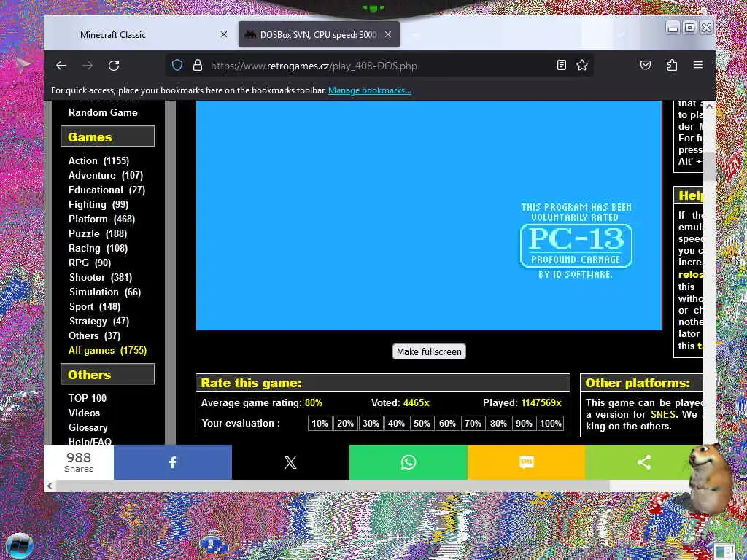Click the taskbar icon at bottom center
747x560 pixels.
tap(214, 542)
